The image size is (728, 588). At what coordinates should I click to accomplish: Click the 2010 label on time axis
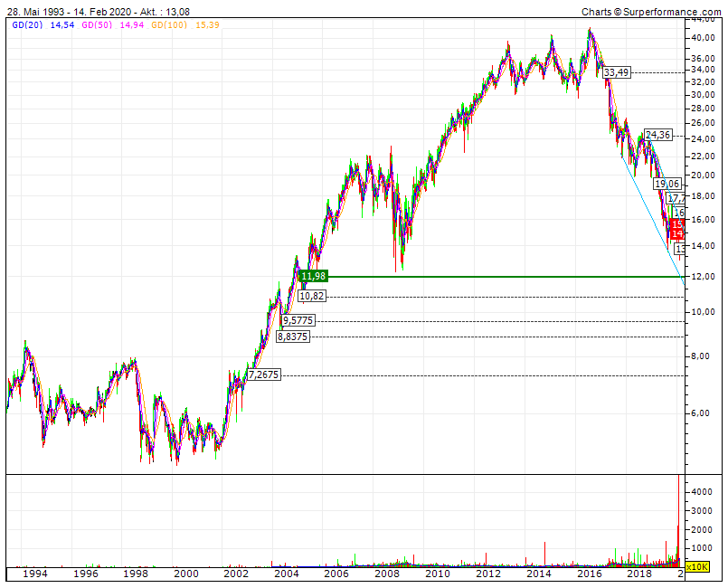(x=438, y=574)
